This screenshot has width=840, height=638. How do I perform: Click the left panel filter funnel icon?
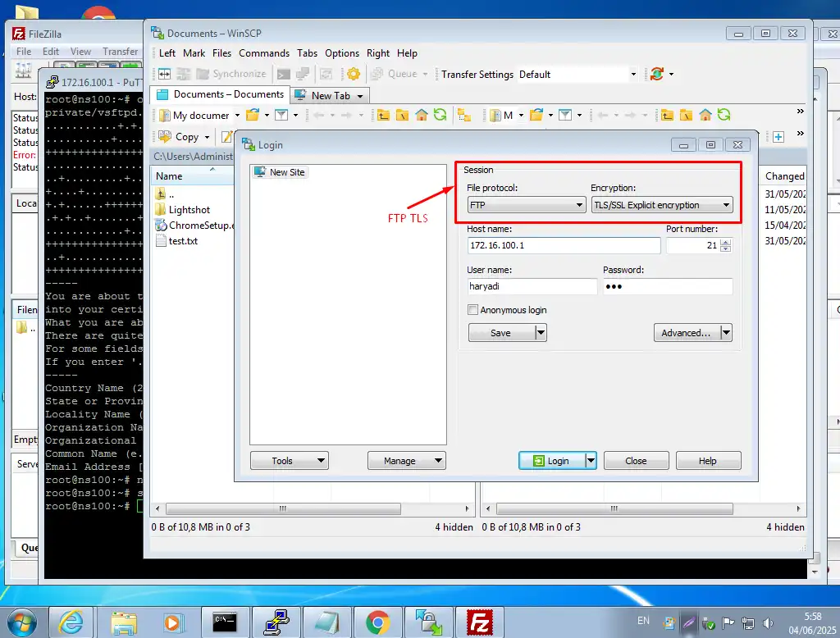[x=281, y=116]
